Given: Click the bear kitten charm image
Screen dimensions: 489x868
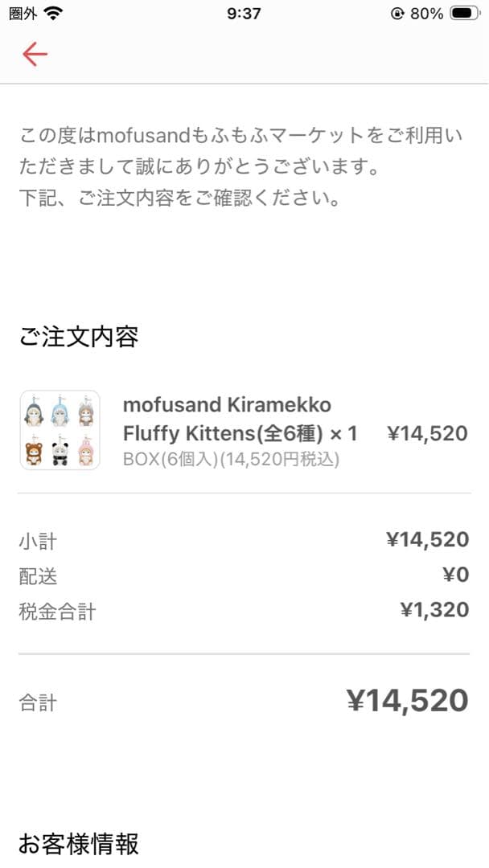Looking at the screenshot, I should [33, 452].
